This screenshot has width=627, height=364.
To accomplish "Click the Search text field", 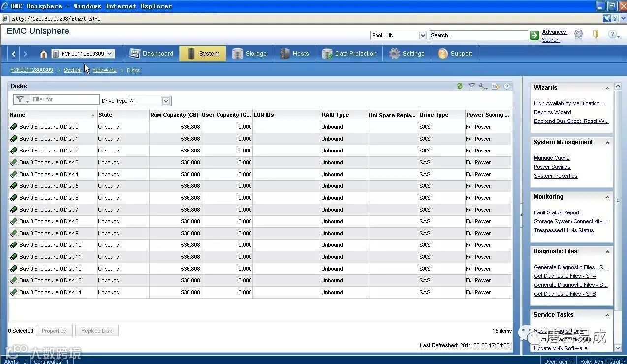I will click(478, 35).
